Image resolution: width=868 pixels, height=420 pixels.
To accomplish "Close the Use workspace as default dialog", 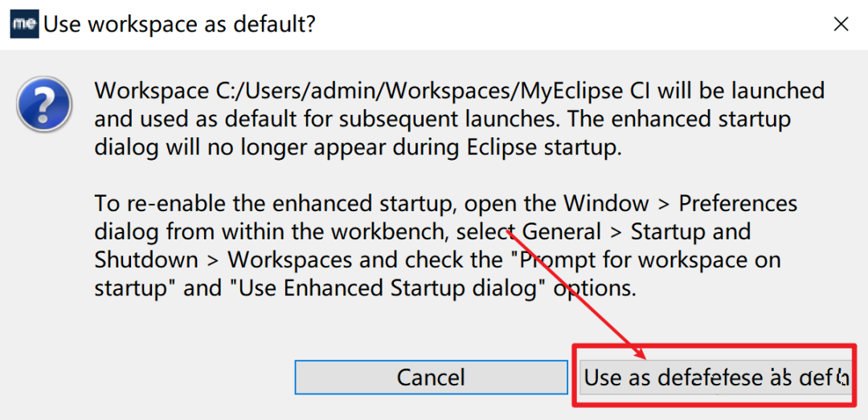I will 841,24.
